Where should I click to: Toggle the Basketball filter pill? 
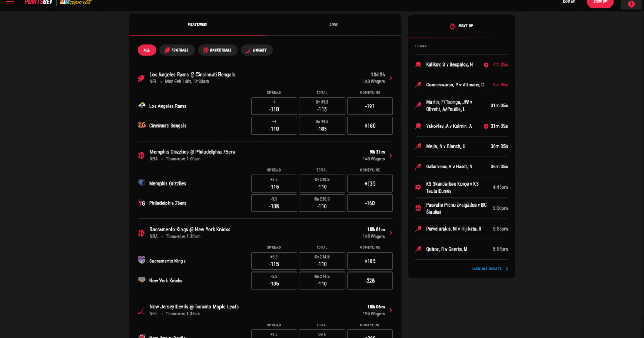pos(219,49)
